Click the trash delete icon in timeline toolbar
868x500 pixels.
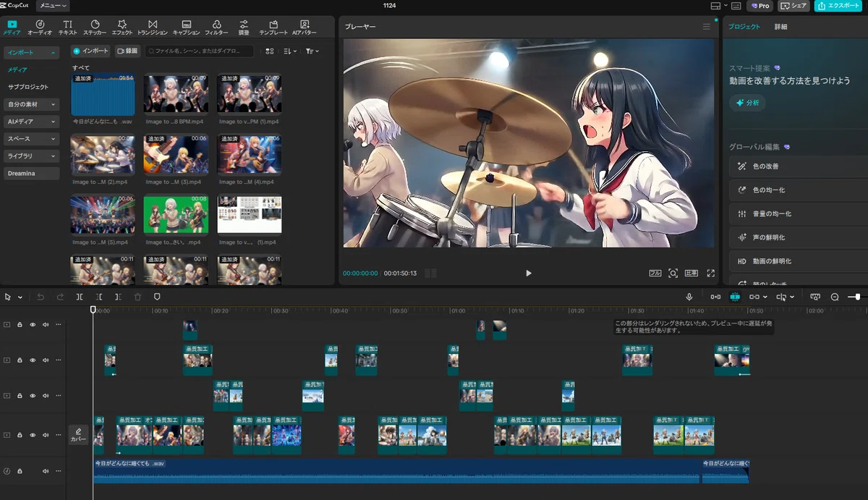[x=137, y=297]
